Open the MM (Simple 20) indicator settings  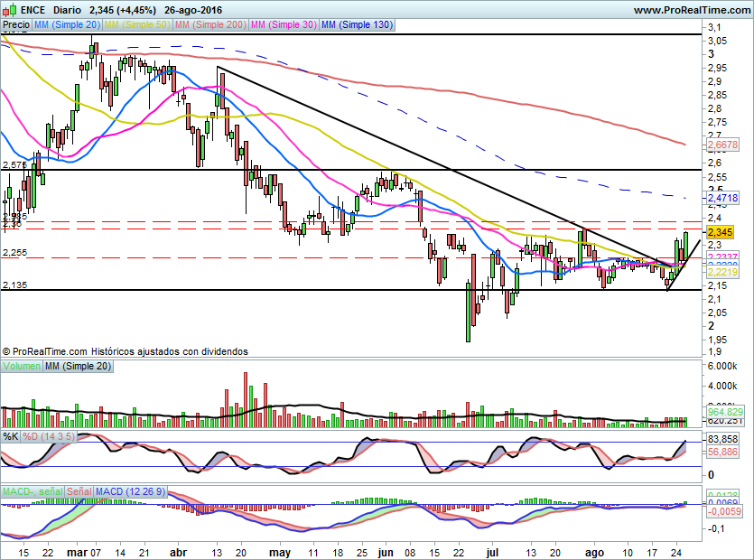(68, 24)
